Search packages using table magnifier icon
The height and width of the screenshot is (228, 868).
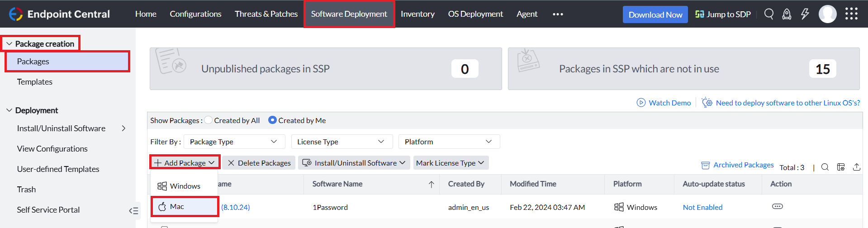click(x=825, y=167)
